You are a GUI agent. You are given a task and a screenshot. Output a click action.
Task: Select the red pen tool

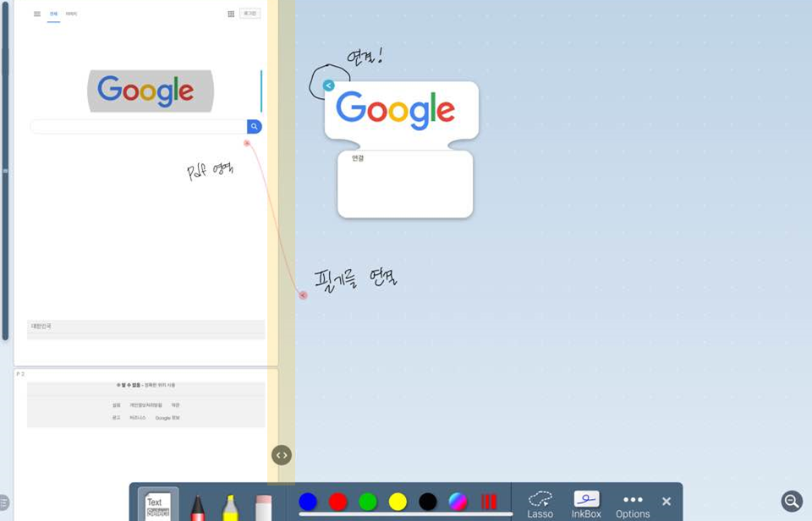click(197, 507)
